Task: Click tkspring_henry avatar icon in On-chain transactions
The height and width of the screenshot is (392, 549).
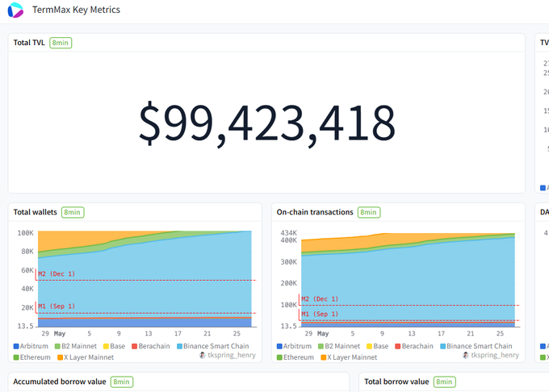Action: click(466, 355)
